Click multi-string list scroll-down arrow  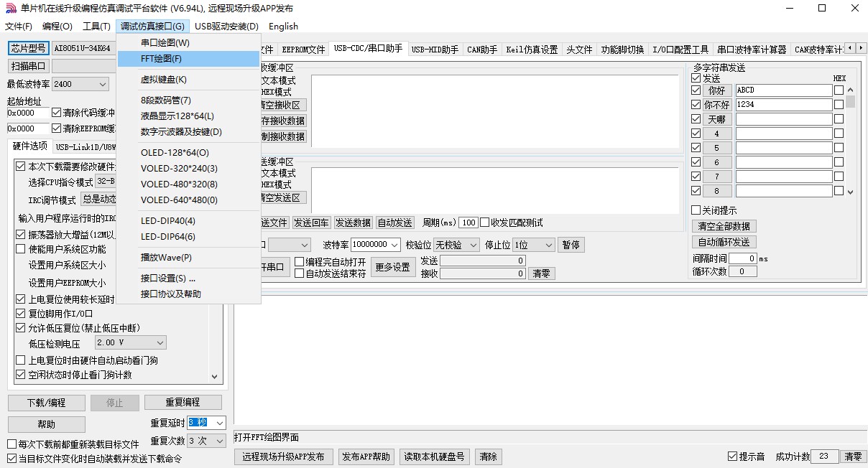(851, 192)
